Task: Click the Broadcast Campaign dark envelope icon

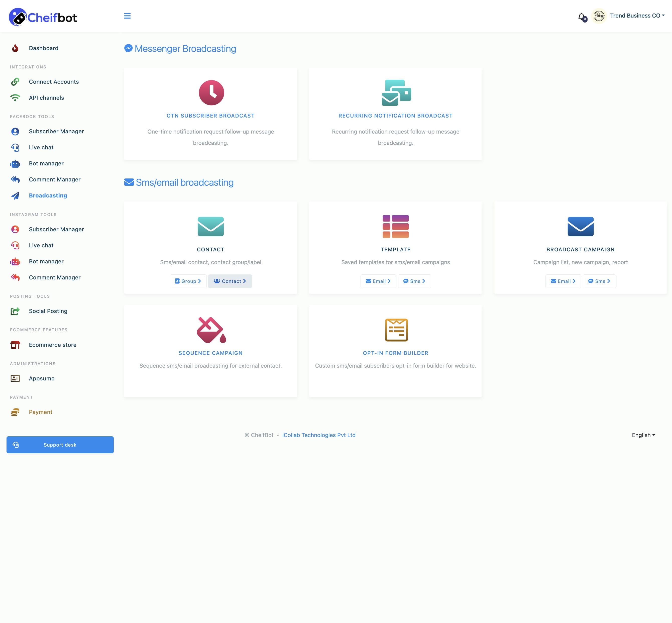Action: click(x=580, y=227)
